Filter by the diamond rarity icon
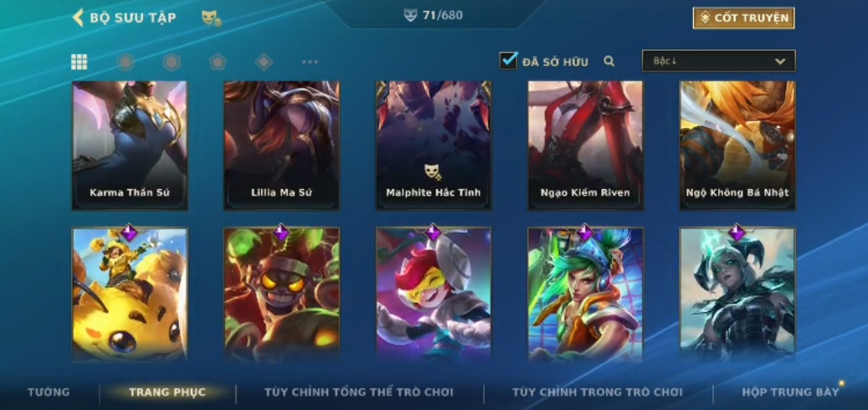This screenshot has height=410, width=868. pyautogui.click(x=264, y=62)
